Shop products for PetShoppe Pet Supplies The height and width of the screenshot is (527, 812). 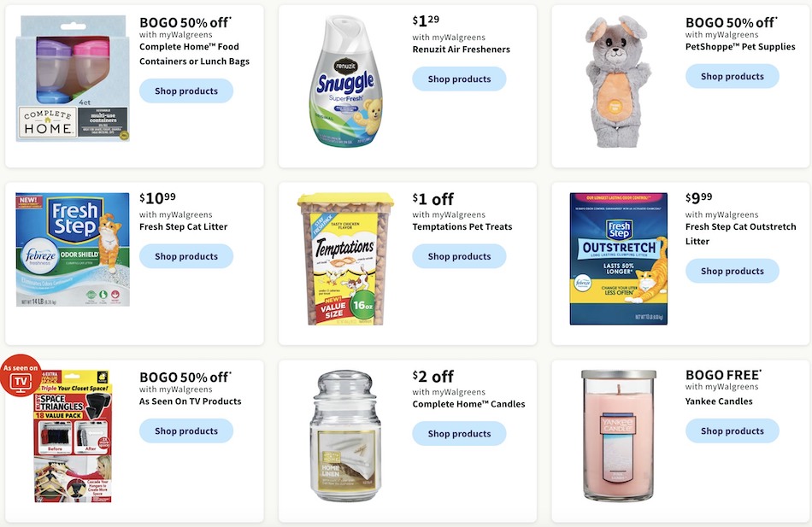(x=733, y=77)
